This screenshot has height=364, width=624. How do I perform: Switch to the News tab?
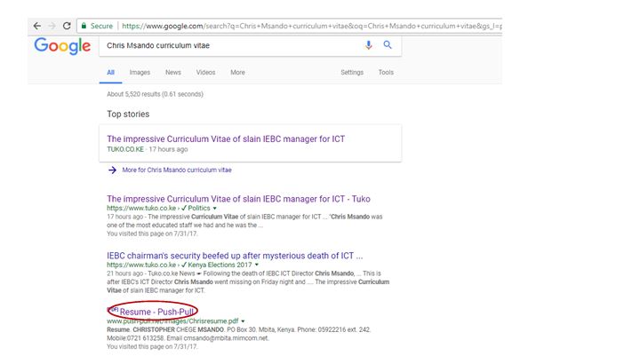[173, 72]
